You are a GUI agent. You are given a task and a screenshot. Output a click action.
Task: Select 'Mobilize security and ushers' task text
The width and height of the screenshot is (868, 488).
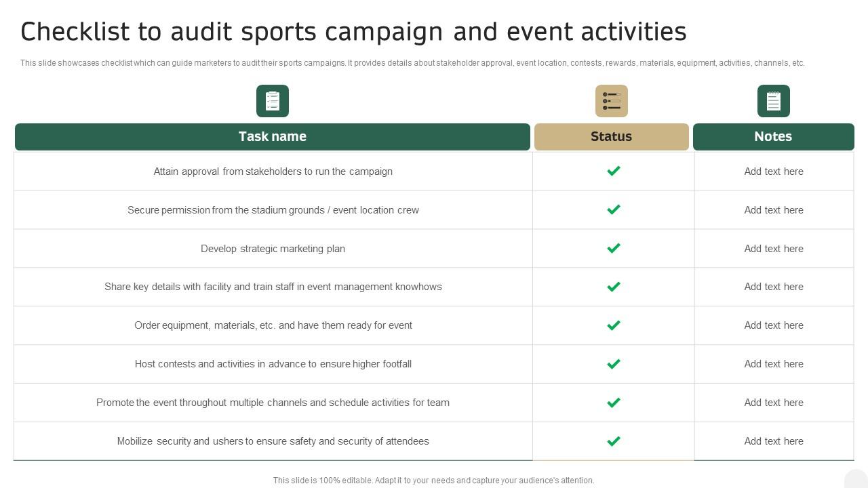[x=273, y=441]
